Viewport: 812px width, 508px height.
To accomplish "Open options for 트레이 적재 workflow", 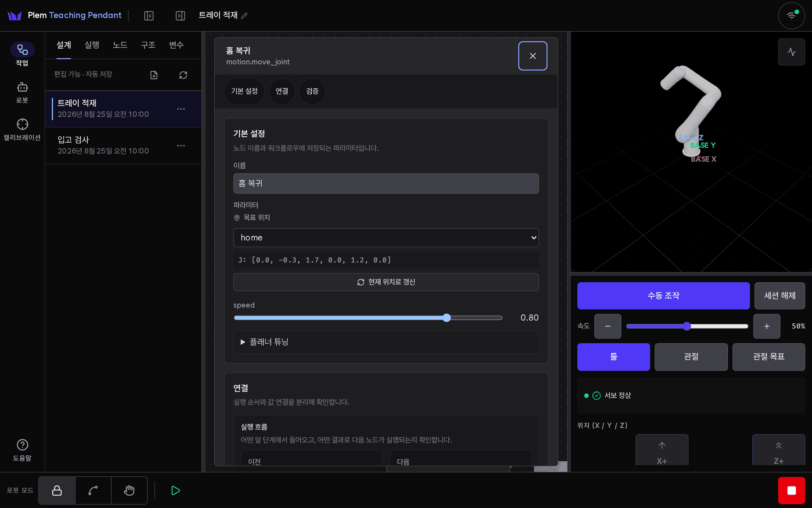I will [x=181, y=109].
